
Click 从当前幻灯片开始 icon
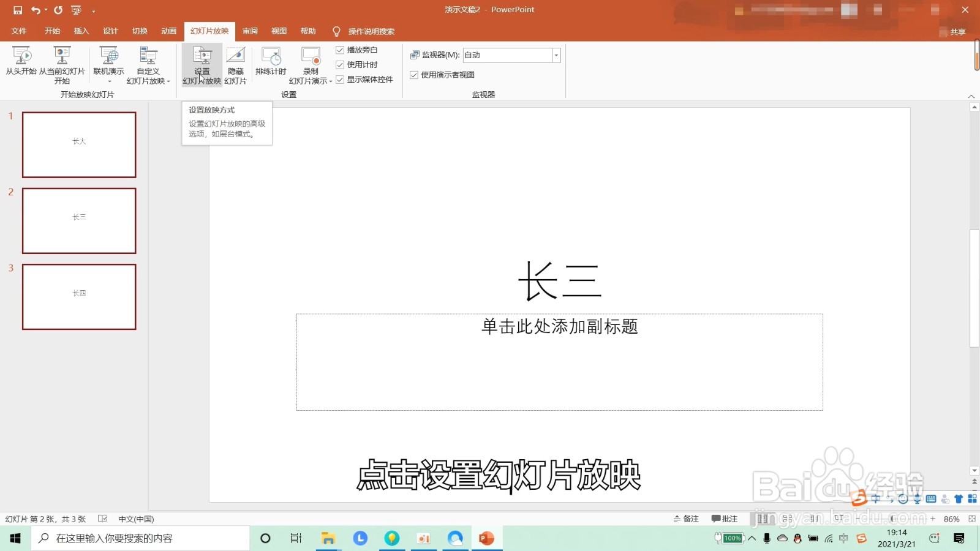[62, 65]
